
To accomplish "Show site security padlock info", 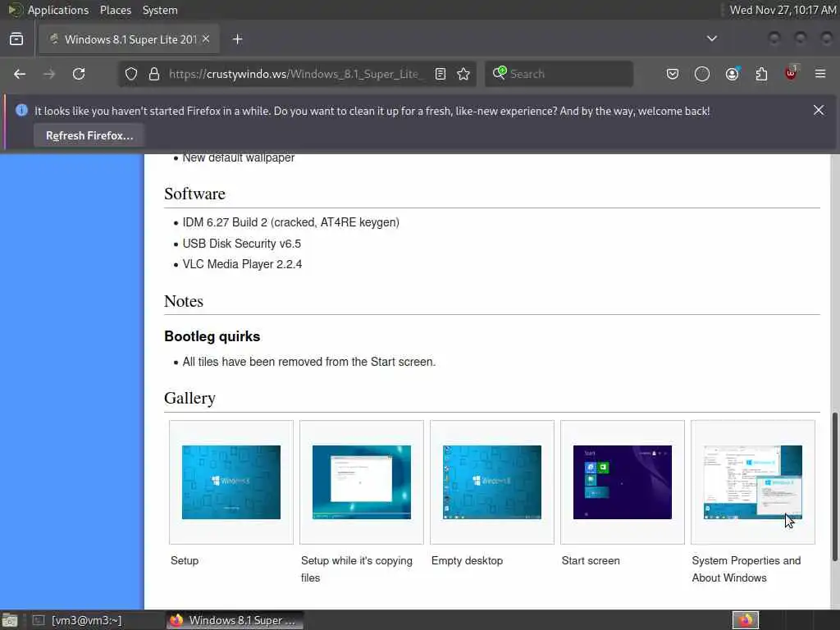I will [x=154, y=74].
